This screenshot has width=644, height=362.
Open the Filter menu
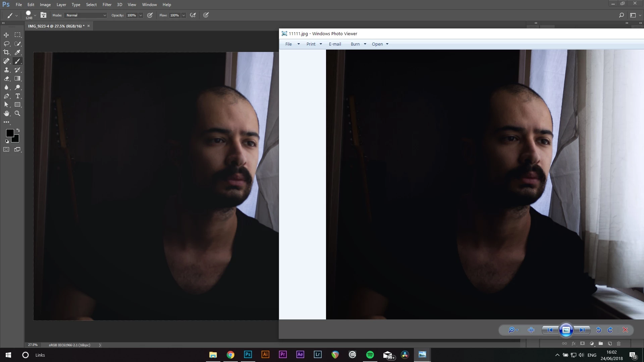(107, 5)
